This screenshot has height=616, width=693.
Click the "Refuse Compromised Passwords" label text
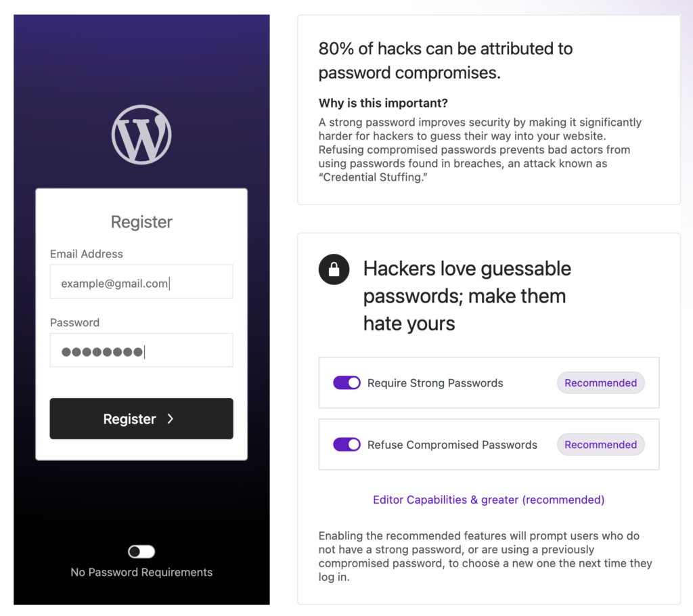[452, 445]
